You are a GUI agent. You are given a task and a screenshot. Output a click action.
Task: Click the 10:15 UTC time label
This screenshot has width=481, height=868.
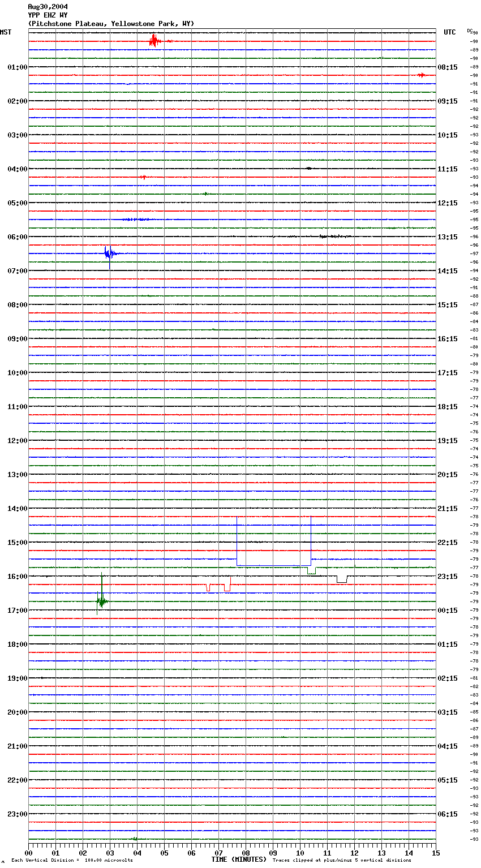(448, 135)
